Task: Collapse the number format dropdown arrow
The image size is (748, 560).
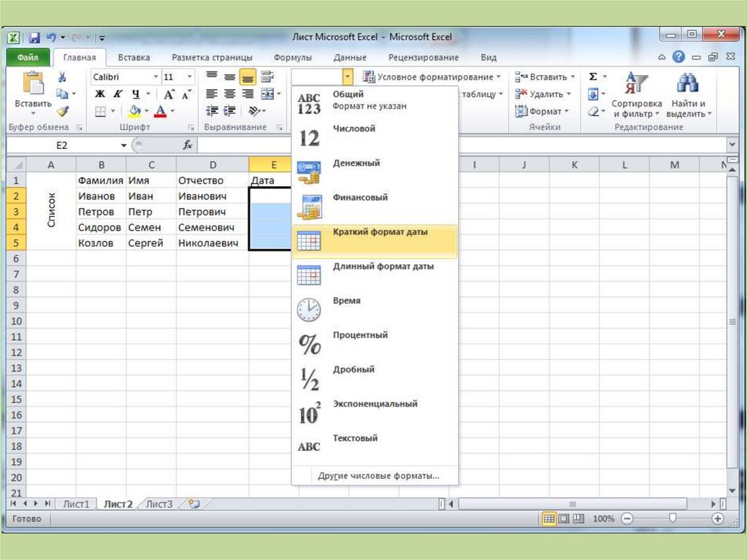Action: [348, 77]
